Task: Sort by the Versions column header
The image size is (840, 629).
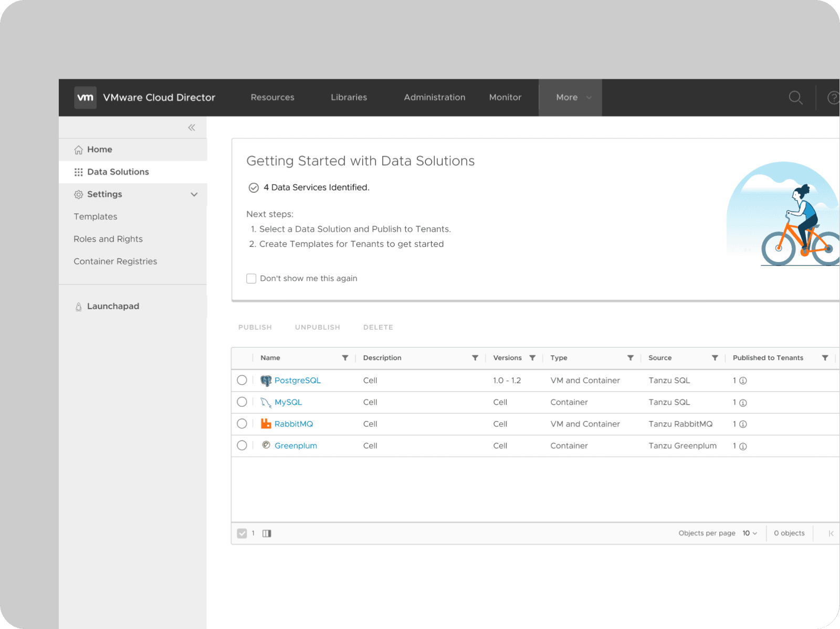Action: 507,358
